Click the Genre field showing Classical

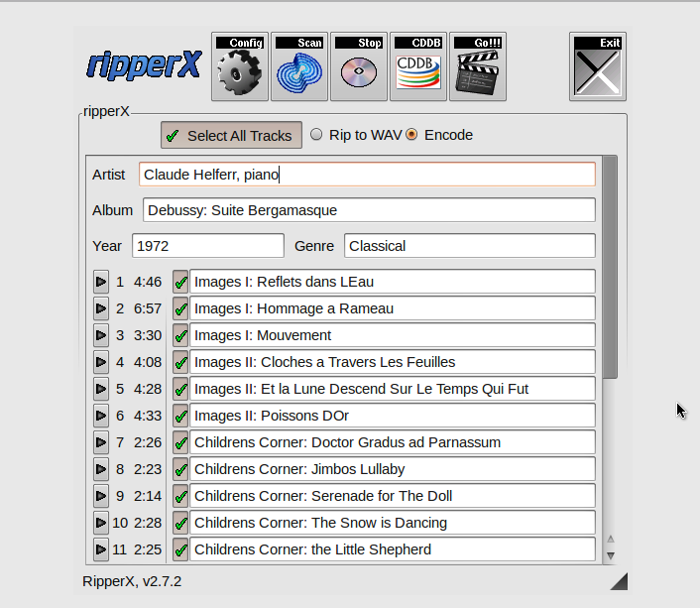coord(470,246)
